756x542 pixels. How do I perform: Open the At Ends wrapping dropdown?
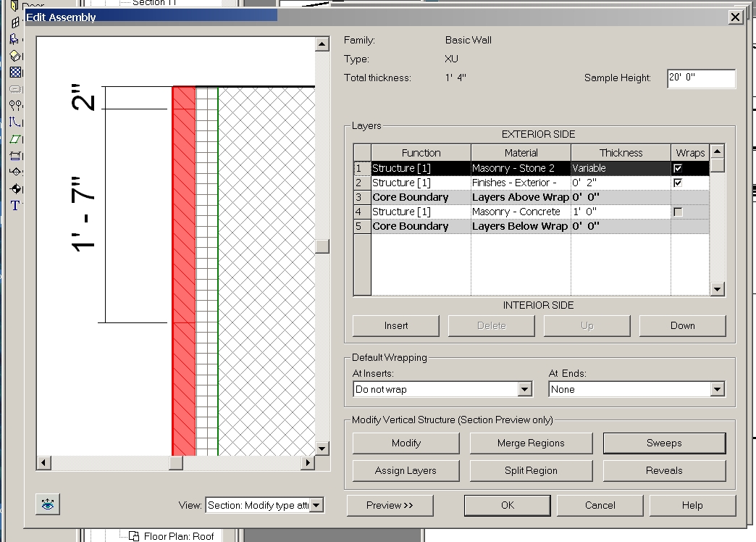coord(718,389)
